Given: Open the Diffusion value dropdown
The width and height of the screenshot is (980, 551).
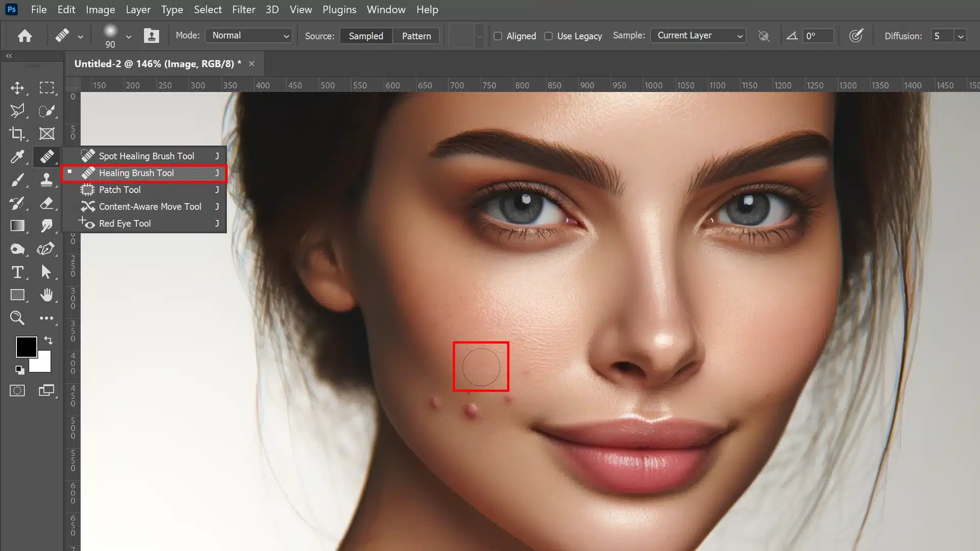Looking at the screenshot, I should click(x=961, y=36).
